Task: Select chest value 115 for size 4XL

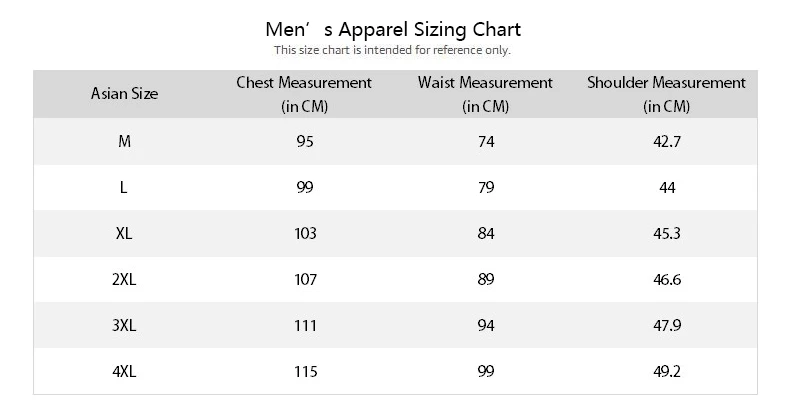Action: point(306,371)
